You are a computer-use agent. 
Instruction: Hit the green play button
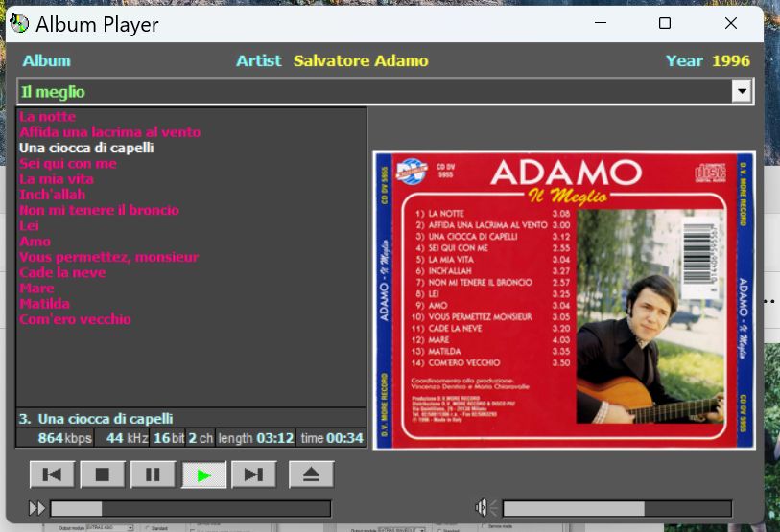pos(203,474)
